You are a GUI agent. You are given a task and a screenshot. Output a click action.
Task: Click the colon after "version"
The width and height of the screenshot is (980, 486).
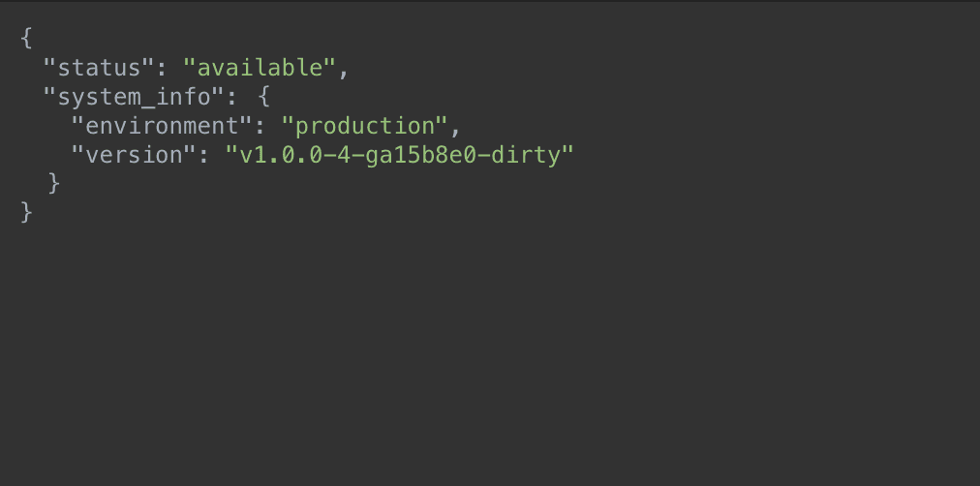(203, 156)
